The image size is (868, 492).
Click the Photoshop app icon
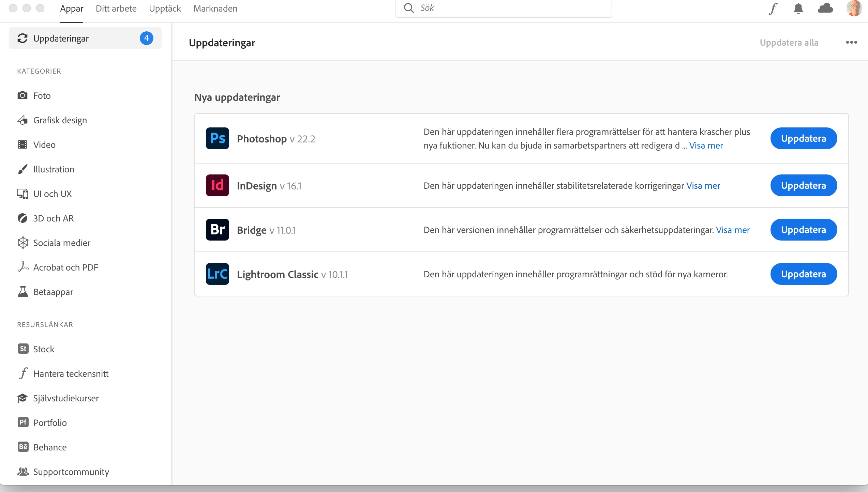point(217,138)
